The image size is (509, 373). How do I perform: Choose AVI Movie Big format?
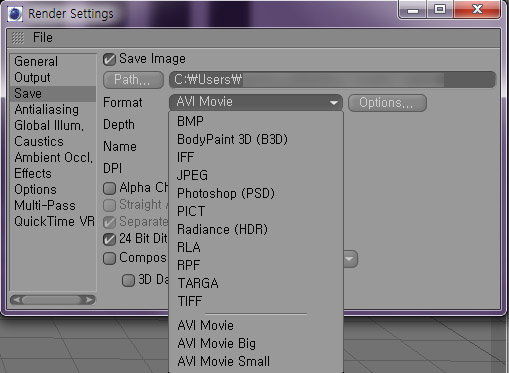click(x=256, y=343)
